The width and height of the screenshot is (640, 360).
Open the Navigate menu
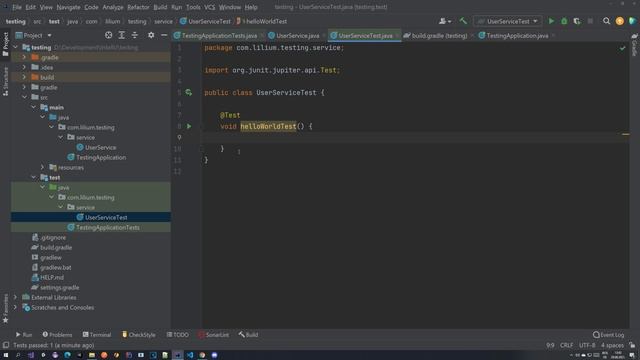coord(68,7)
